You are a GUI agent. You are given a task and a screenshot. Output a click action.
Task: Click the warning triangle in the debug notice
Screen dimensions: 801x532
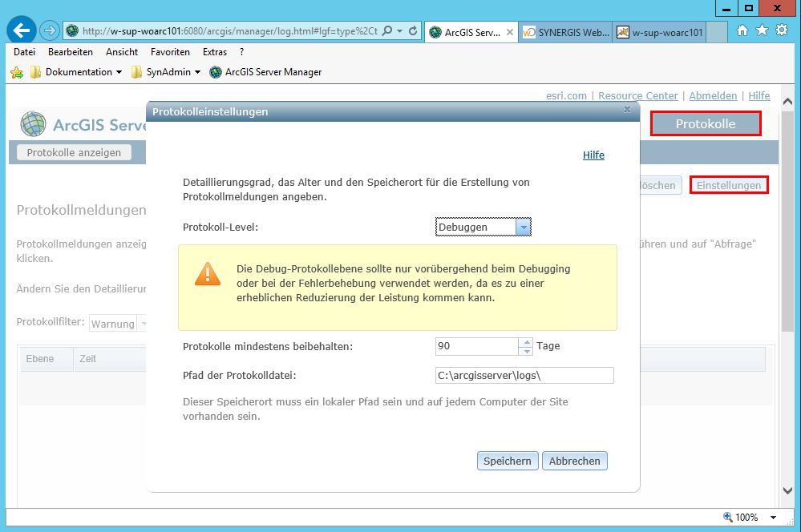[208, 272]
